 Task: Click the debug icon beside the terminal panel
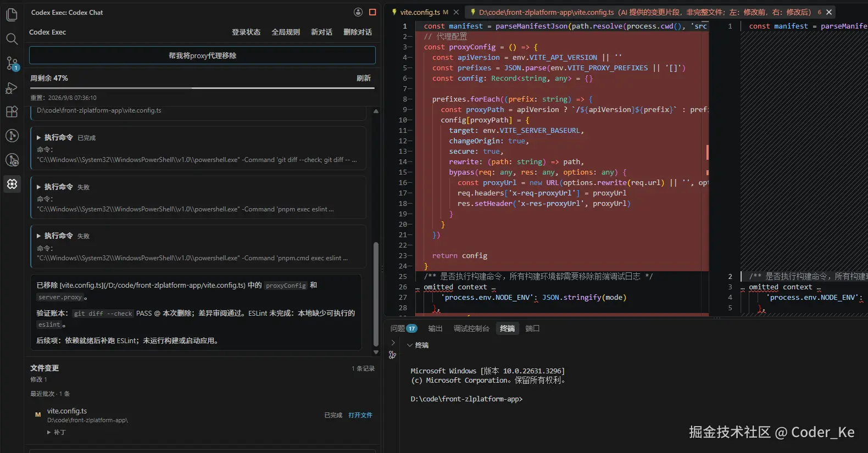point(392,355)
